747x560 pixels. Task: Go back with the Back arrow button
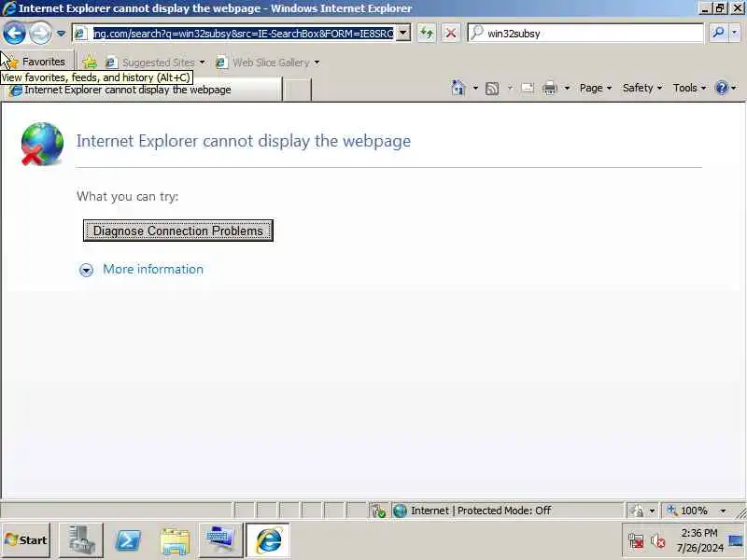[14, 34]
